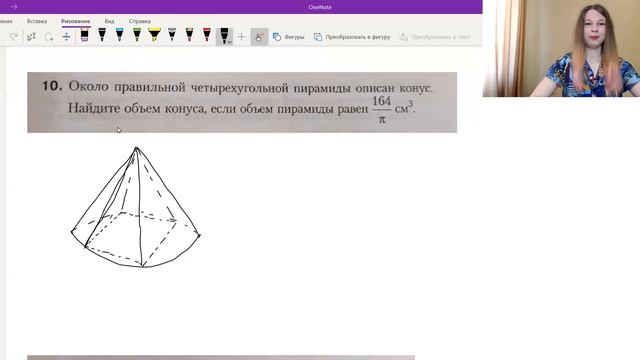The image size is (640, 360).
Task: Open the Справка ribbon tab
Action: pyautogui.click(x=140, y=21)
